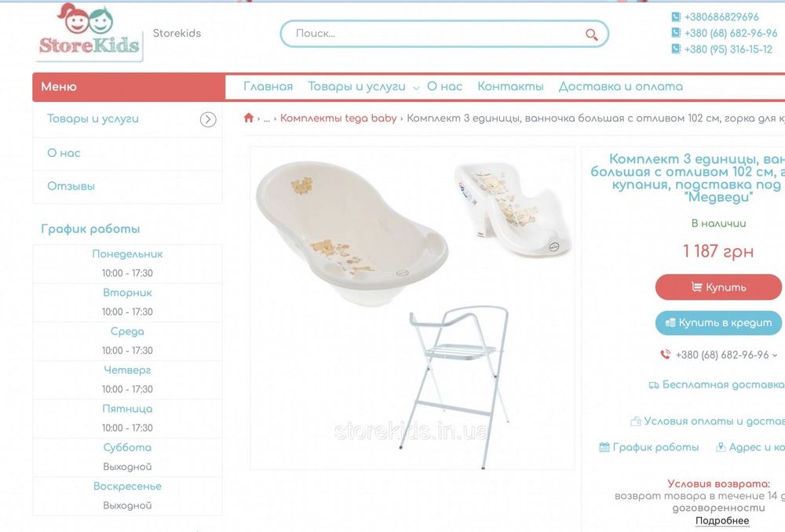Expand phone number list under Buy buttons
This screenshot has width=785, height=532.
[x=775, y=355]
